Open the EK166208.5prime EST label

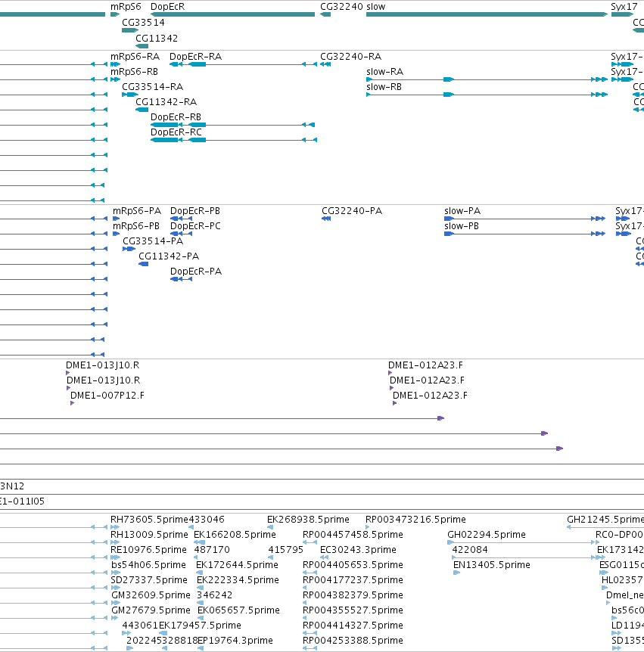tap(235, 535)
